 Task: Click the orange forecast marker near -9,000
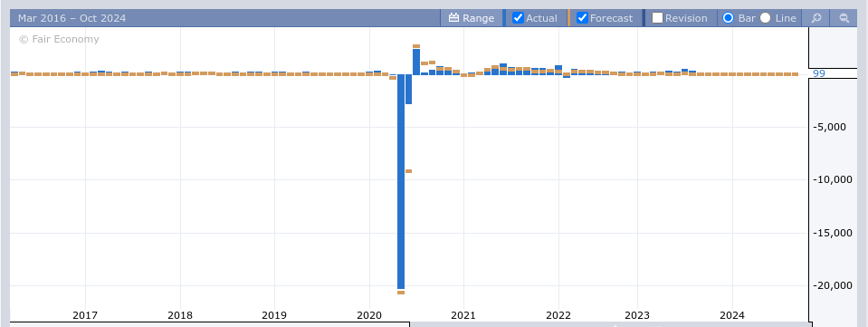408,171
